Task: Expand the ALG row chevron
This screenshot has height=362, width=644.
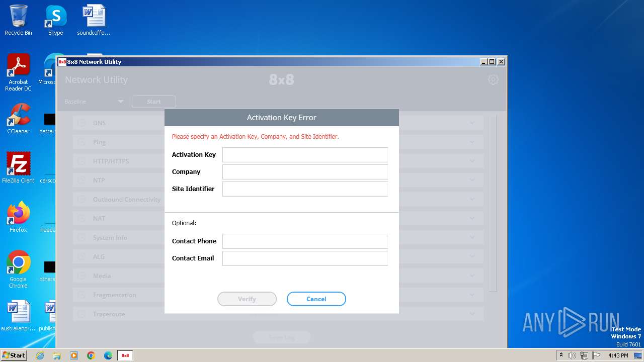Action: point(472,257)
